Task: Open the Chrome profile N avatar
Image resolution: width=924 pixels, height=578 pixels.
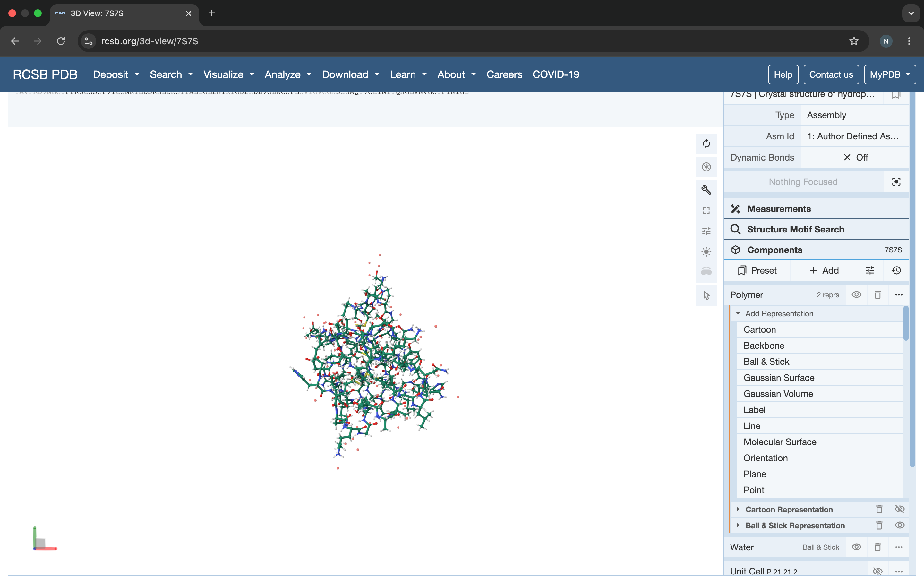Action: 886,41
